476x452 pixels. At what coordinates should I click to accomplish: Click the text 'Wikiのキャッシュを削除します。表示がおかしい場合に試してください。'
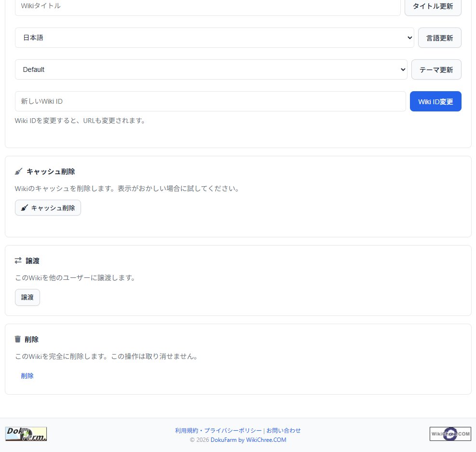tap(127, 189)
